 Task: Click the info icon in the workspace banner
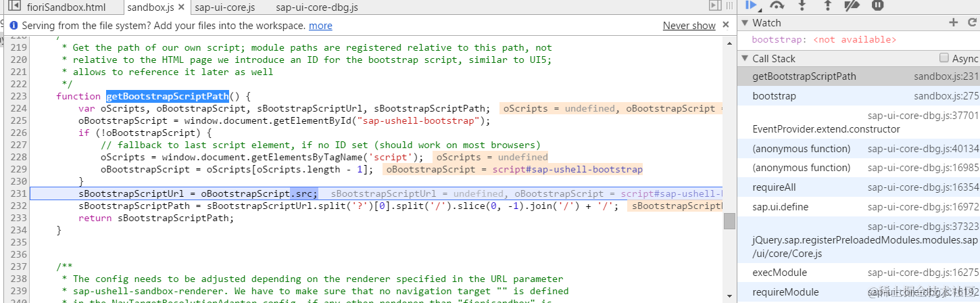pyautogui.click(x=14, y=26)
